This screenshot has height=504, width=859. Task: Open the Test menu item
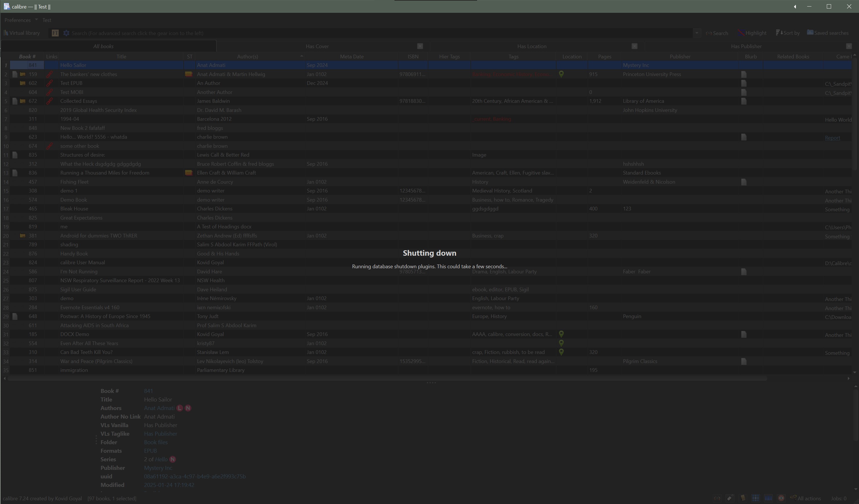pyautogui.click(x=47, y=20)
